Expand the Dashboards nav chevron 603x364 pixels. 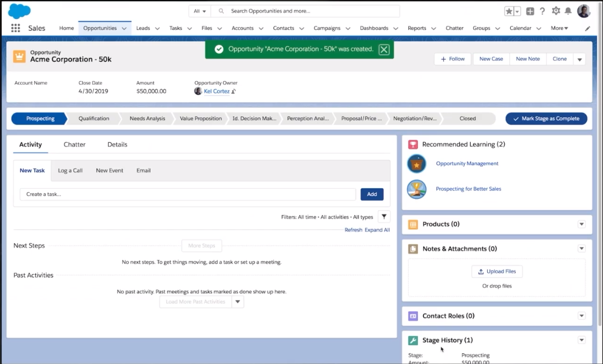(396, 29)
